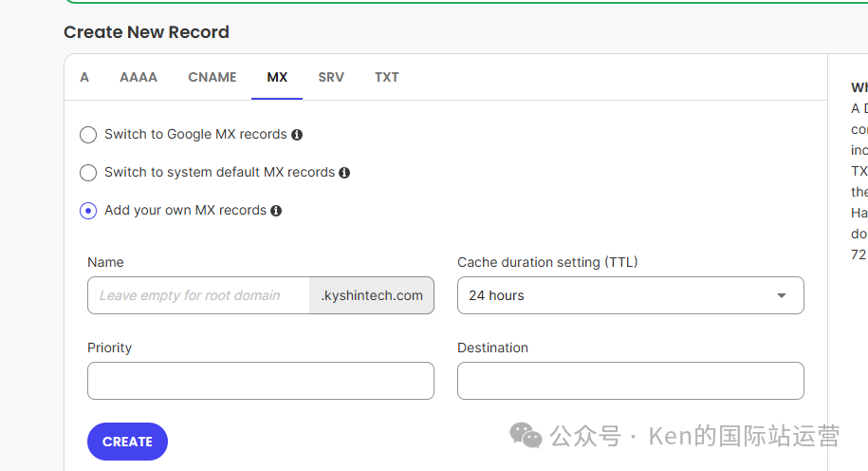The height and width of the screenshot is (471, 868).
Task: Open info icon for system default MX records
Action: coord(344,173)
